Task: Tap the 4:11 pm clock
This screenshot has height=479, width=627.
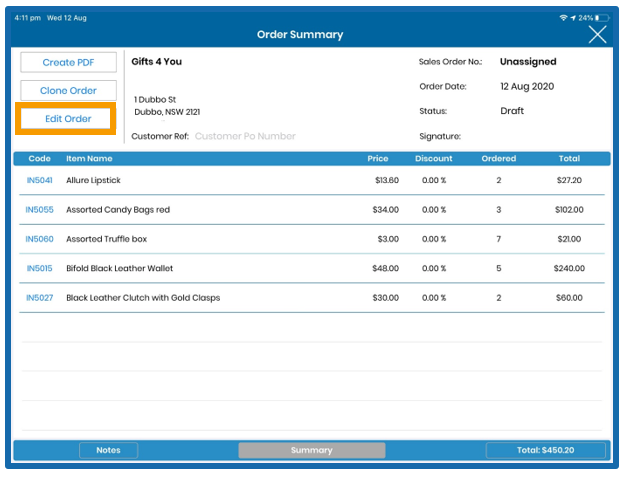Action: pyautogui.click(x=28, y=18)
